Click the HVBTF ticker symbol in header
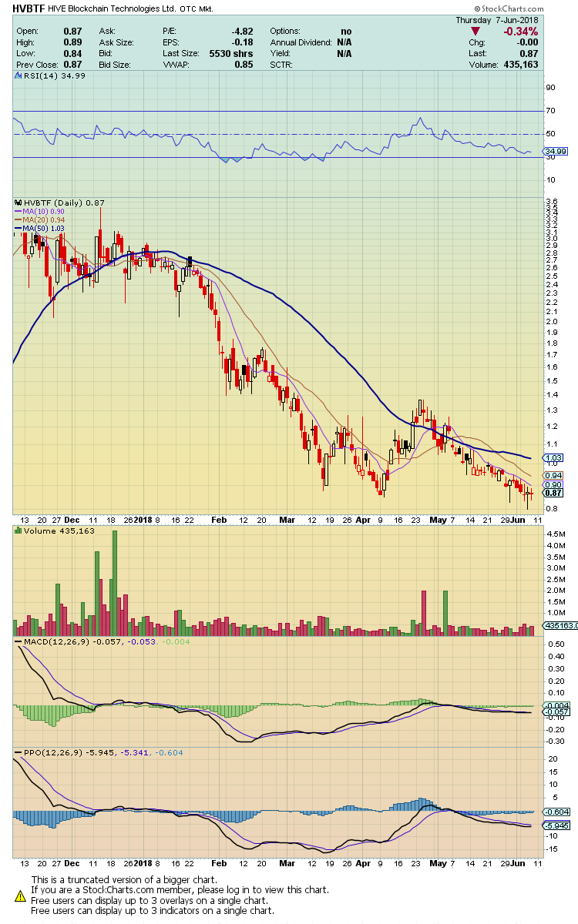Screen dimensions: 578x924 point(29,8)
